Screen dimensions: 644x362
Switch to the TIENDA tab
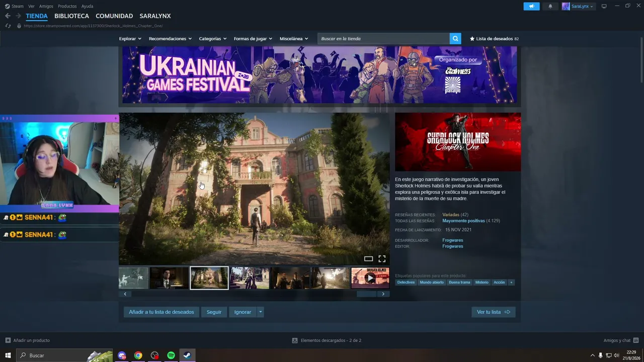(37, 16)
